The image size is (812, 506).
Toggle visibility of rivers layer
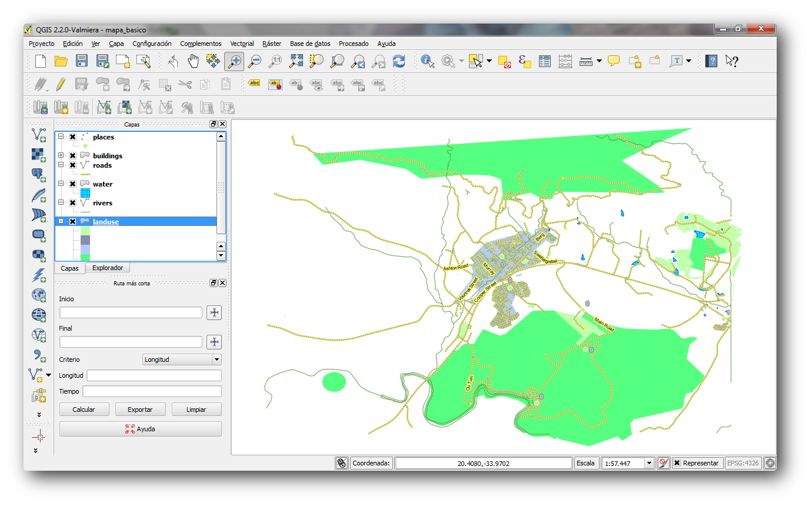72,203
